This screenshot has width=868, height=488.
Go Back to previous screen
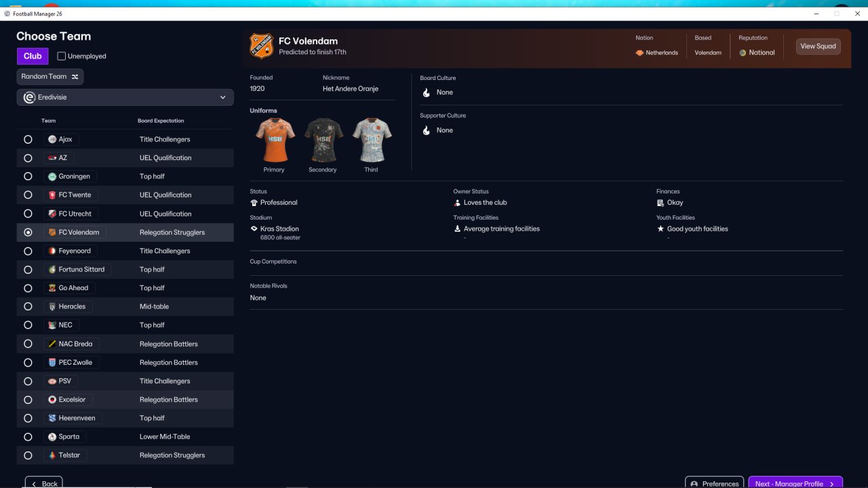pyautogui.click(x=44, y=482)
